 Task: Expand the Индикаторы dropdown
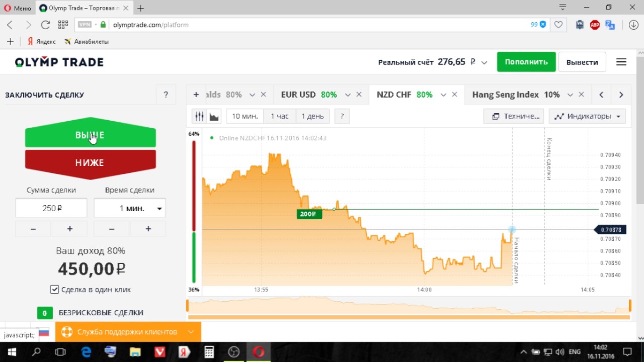coord(588,116)
